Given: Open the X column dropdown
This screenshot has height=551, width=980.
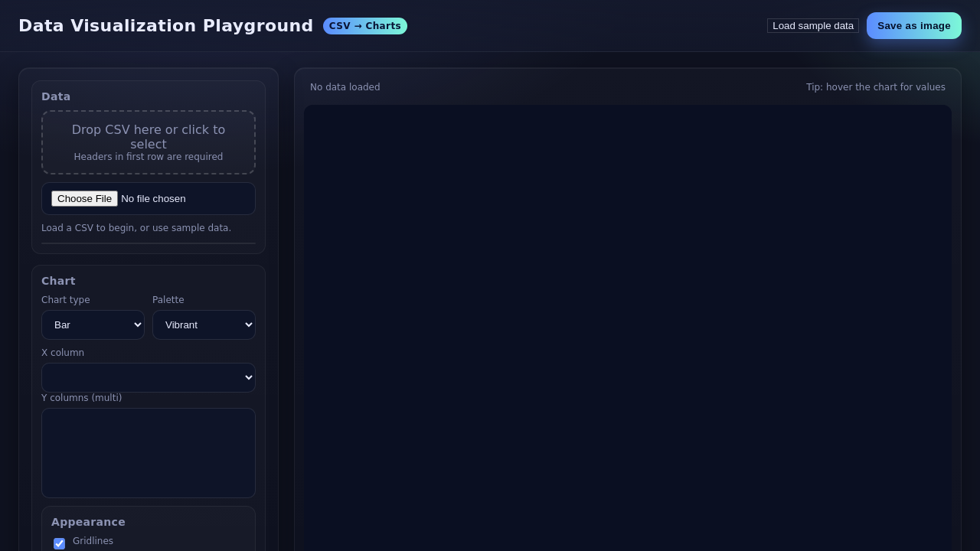Looking at the screenshot, I should [x=149, y=378].
